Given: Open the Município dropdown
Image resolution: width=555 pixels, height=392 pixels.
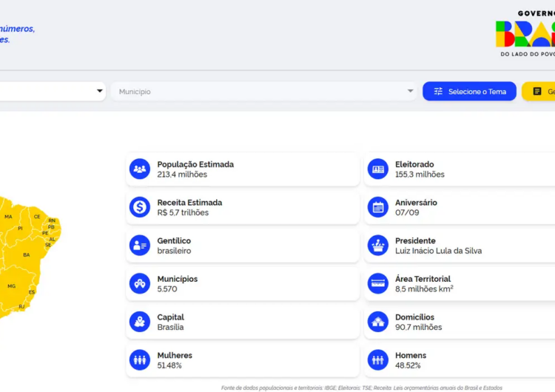Looking at the screenshot, I should (264, 92).
